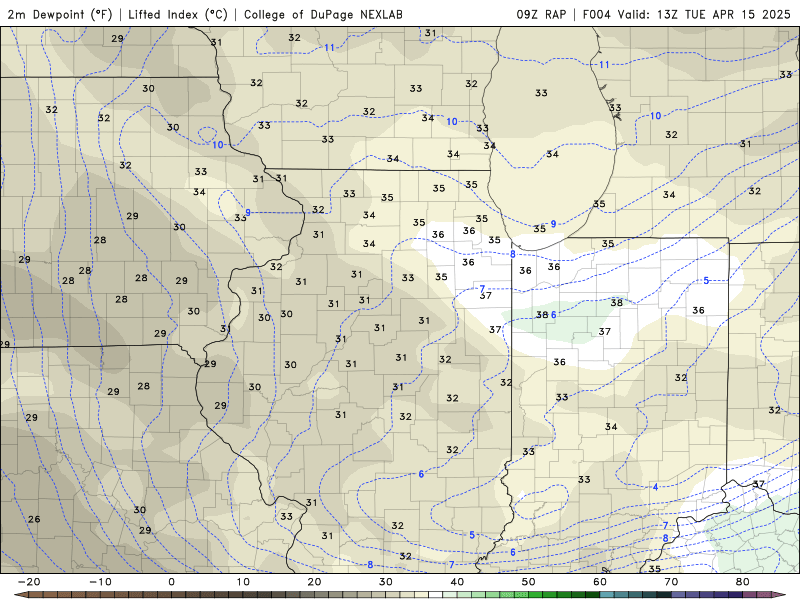Click the blue contour label 4 on the map
The height and width of the screenshot is (600, 800).
tap(656, 487)
